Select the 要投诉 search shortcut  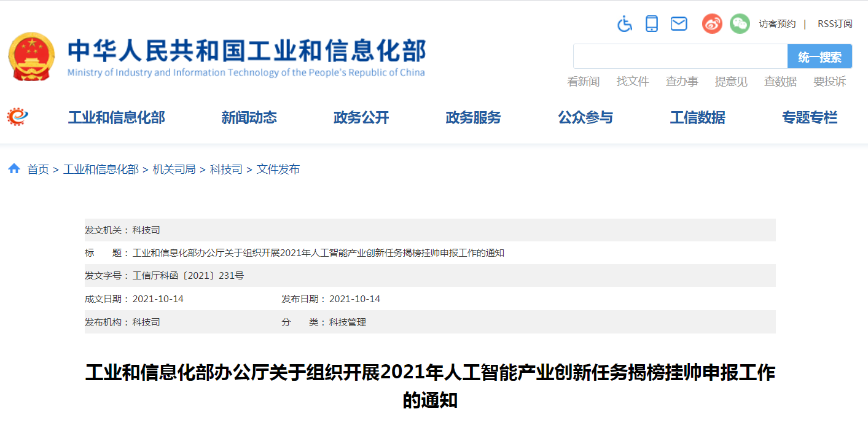click(829, 81)
